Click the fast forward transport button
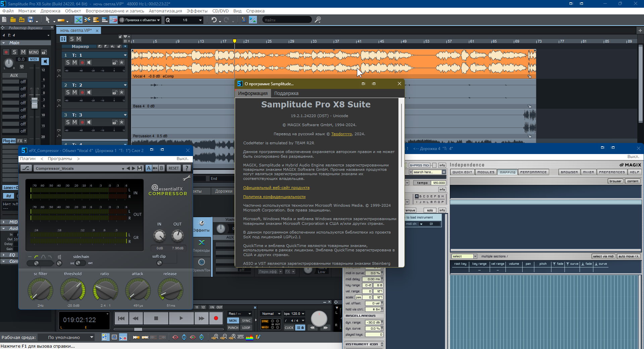 click(x=201, y=318)
